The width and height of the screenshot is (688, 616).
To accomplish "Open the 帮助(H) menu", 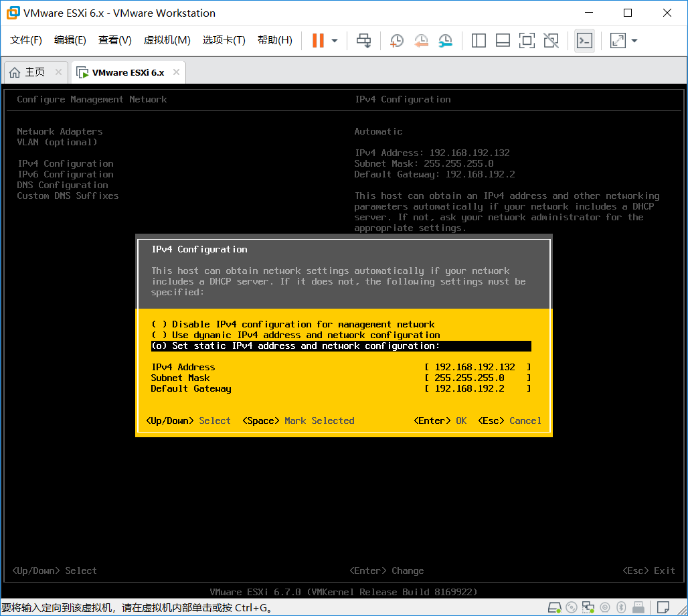I will (x=275, y=40).
